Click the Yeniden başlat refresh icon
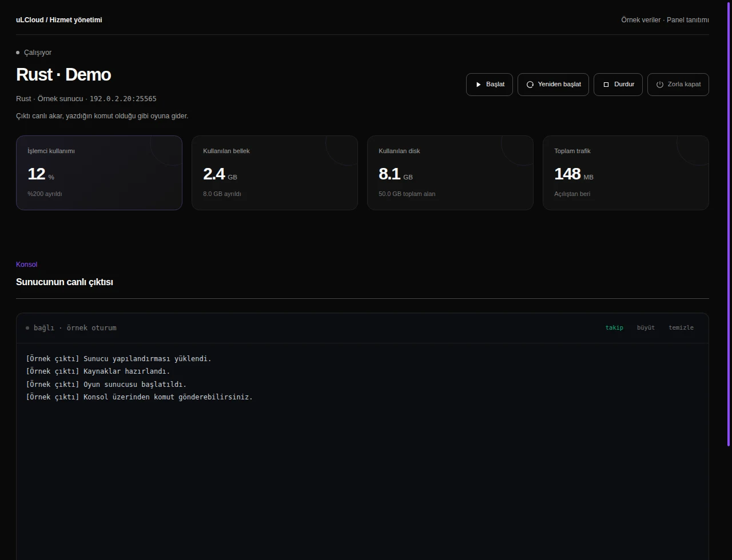 pyautogui.click(x=530, y=85)
